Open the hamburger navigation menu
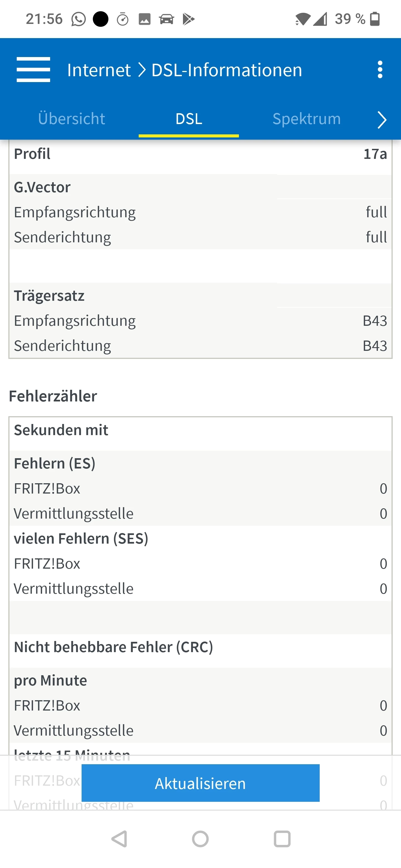Image resolution: width=401 pixels, height=868 pixels. (x=33, y=70)
